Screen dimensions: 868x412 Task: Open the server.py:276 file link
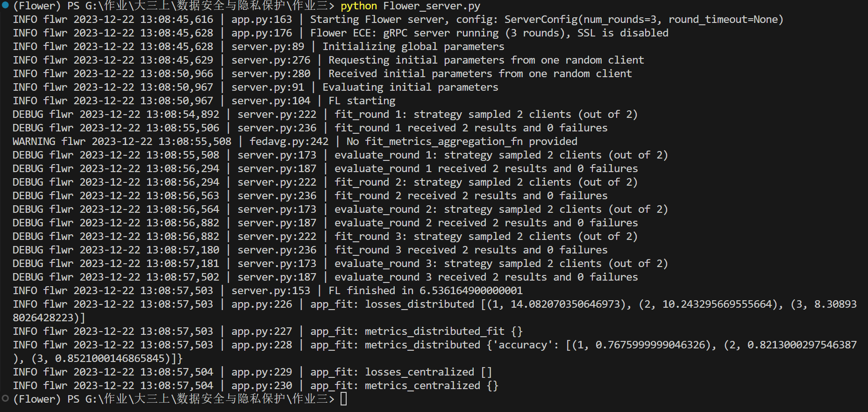[x=271, y=60]
